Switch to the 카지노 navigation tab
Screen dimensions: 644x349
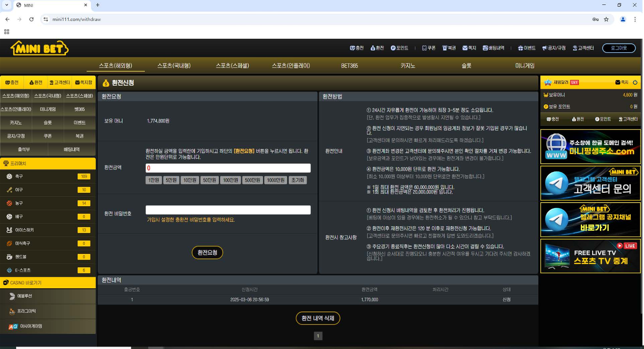click(408, 66)
